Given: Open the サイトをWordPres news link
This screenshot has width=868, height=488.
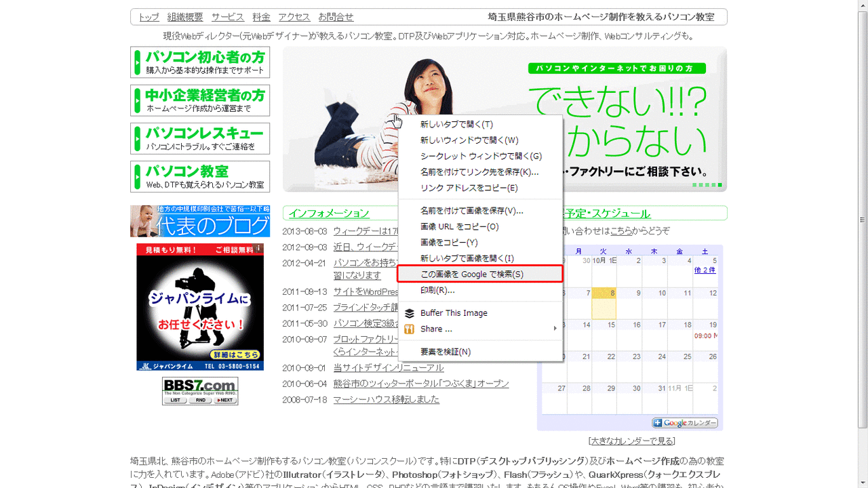Looking at the screenshot, I should tap(366, 292).
